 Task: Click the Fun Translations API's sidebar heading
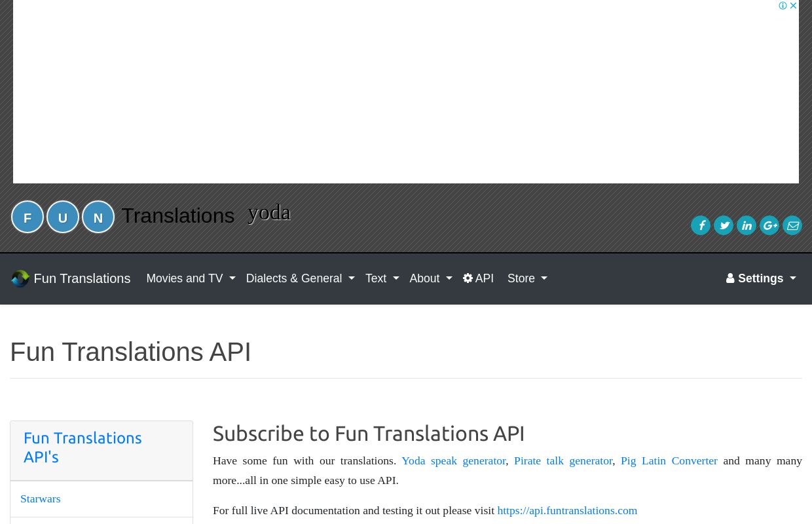(83, 447)
